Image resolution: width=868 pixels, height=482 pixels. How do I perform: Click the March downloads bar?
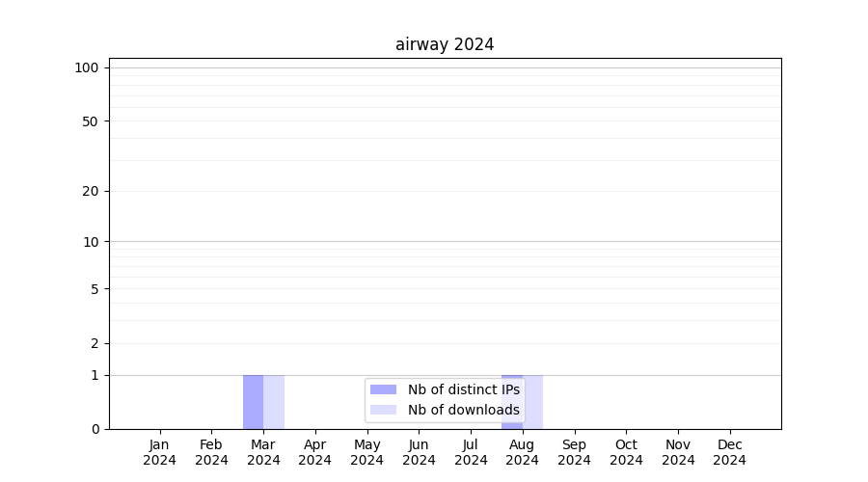pos(274,402)
